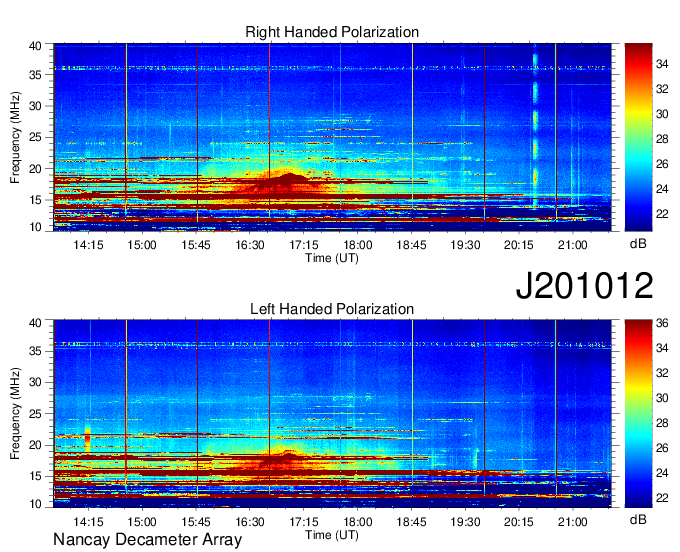This screenshot has width=680, height=552.
Task: Click the "15:45" time tick on the Right Handed plot
Action: click(x=196, y=245)
